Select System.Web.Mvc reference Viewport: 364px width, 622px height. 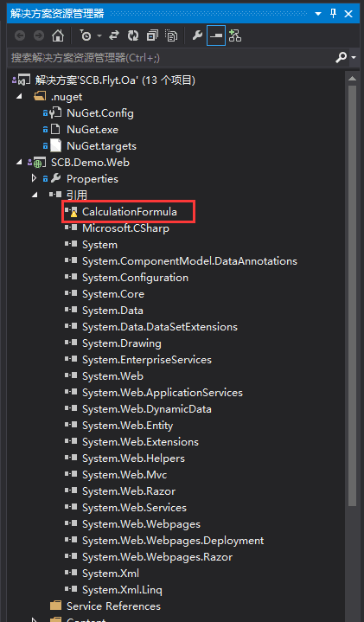tap(125, 475)
